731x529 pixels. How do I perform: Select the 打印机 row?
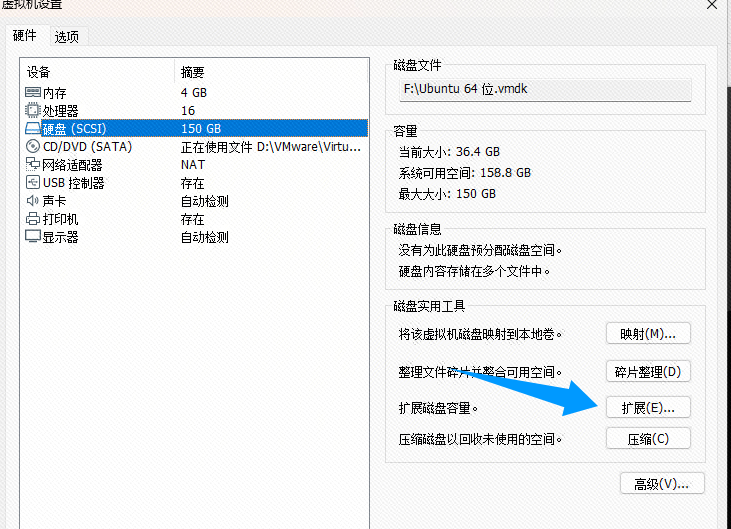pos(196,219)
